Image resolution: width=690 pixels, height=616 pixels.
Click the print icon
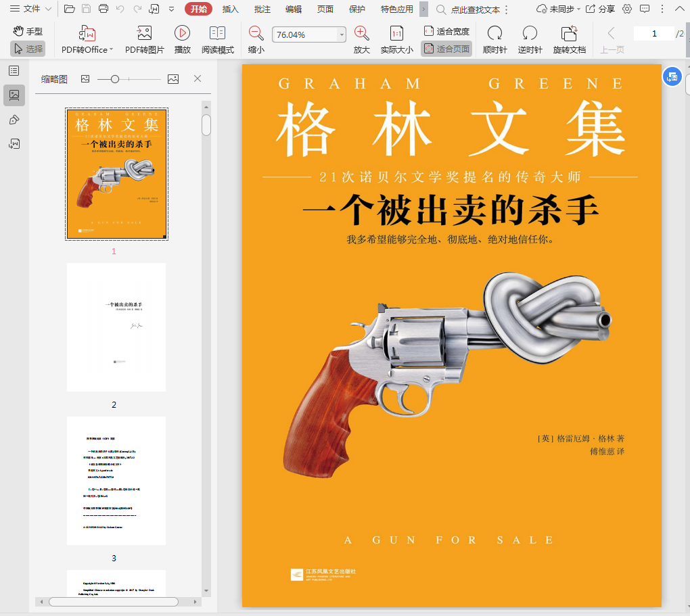pyautogui.click(x=103, y=9)
